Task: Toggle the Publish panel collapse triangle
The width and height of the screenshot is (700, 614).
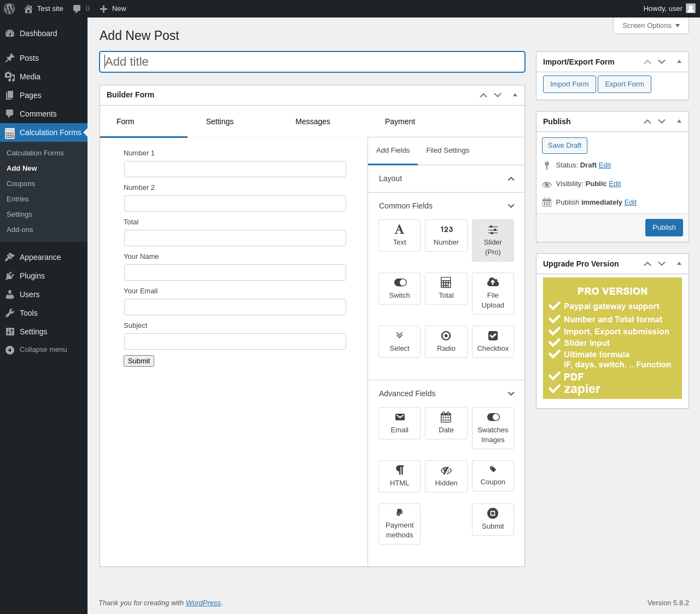Action: pyautogui.click(x=679, y=121)
